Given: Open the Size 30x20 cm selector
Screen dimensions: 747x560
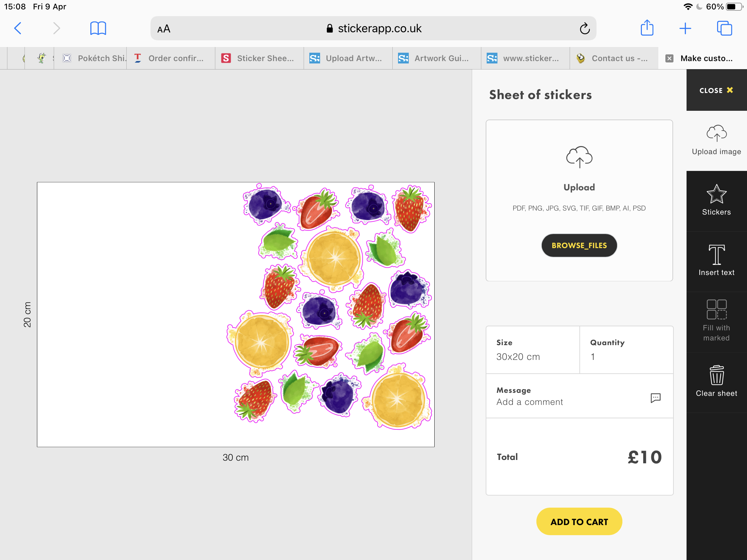Looking at the screenshot, I should (532, 350).
